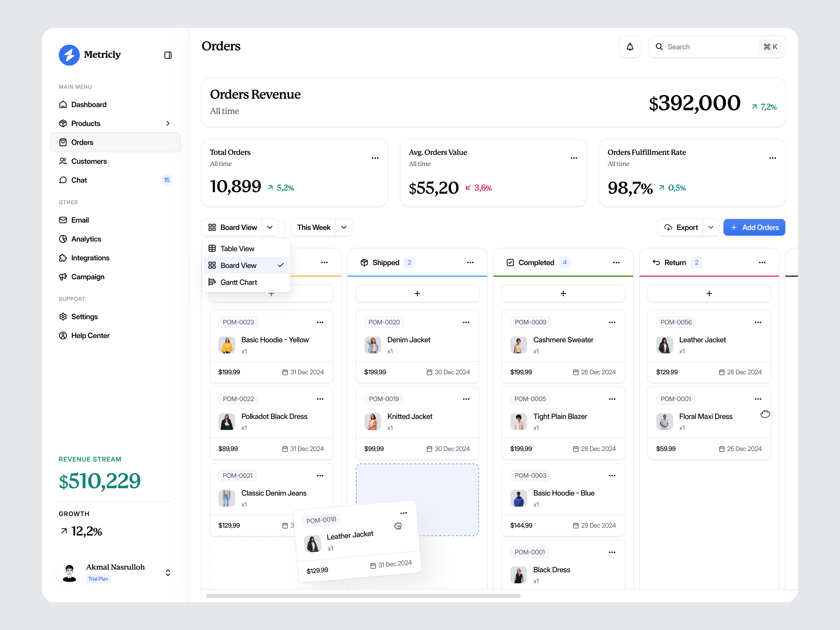
Task: Open the This Week date range dropdown
Action: pyautogui.click(x=344, y=227)
